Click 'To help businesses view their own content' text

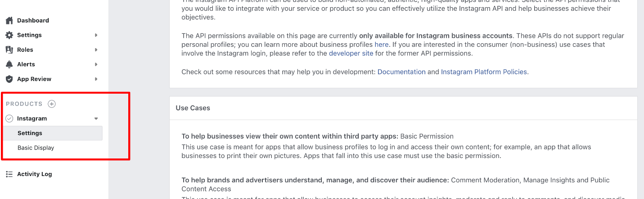pyautogui.click(x=290, y=136)
